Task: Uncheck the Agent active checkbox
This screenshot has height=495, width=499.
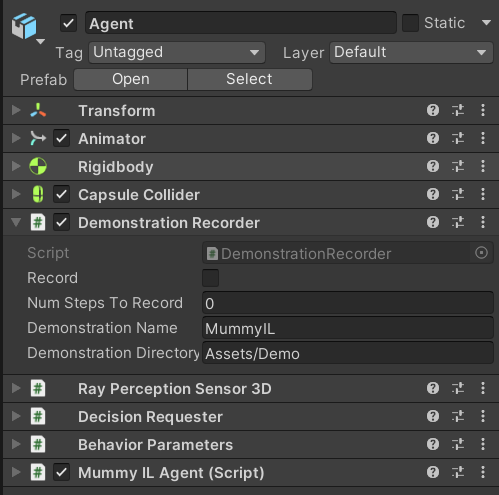Action: [68, 23]
